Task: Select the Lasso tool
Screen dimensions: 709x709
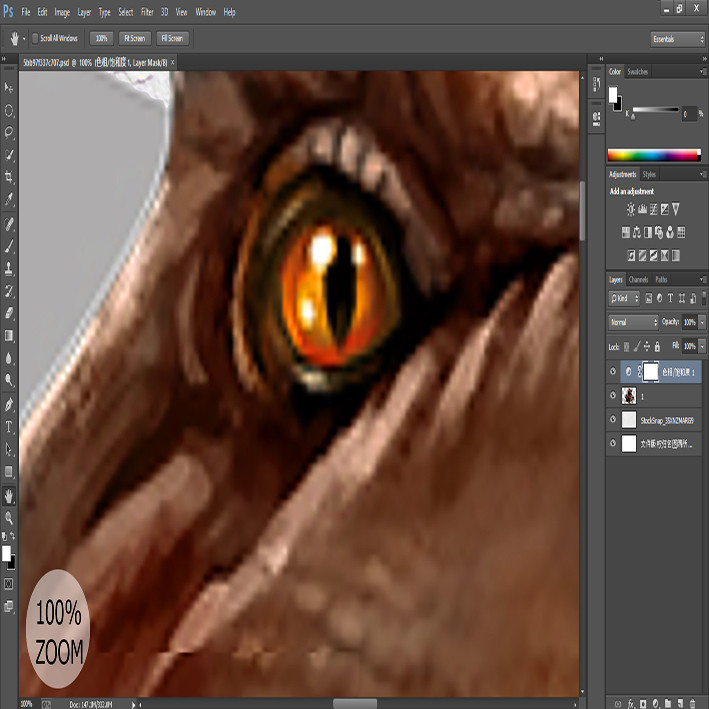Action: [x=9, y=132]
